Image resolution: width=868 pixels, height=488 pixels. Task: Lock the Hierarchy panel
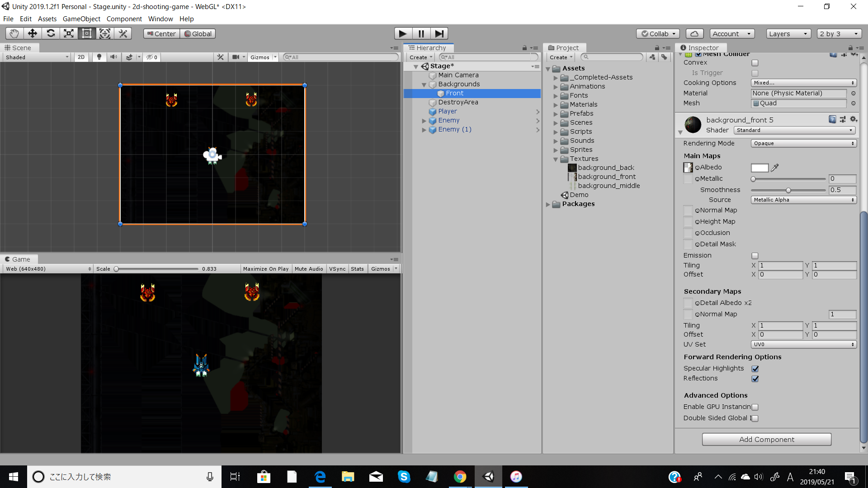coord(524,48)
